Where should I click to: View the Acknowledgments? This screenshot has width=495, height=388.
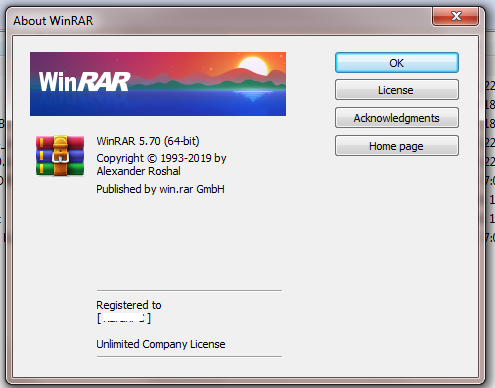[397, 118]
